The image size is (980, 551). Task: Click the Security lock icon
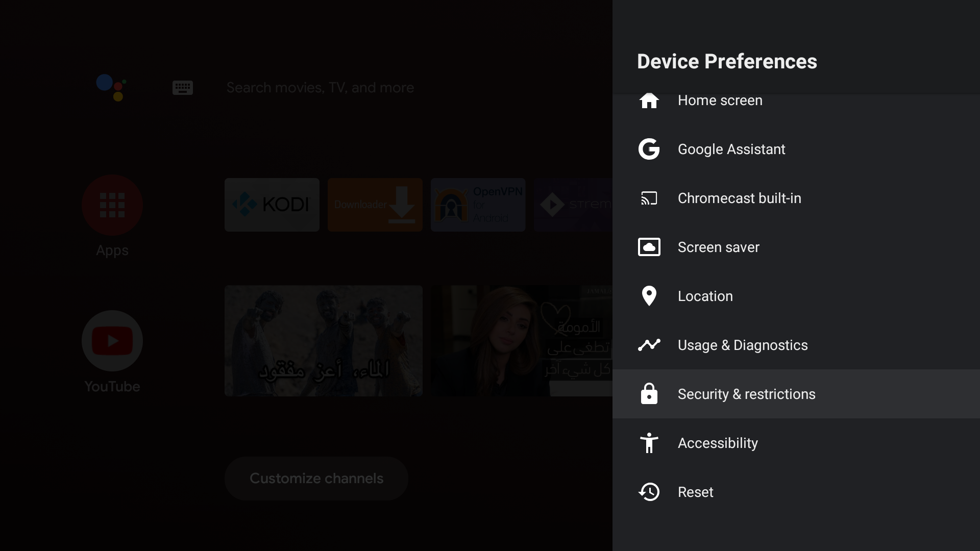click(649, 394)
